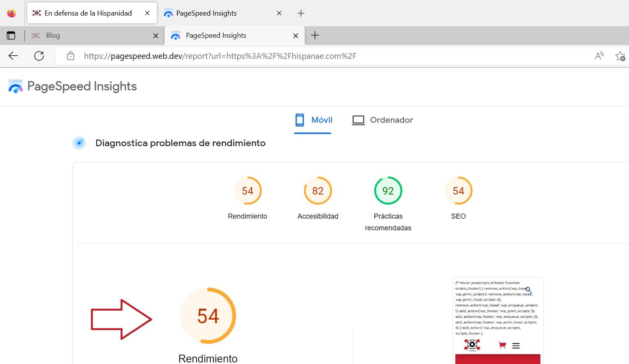
Task: Jump to the Accesibilidad score gauge 82
Action: pos(318,191)
